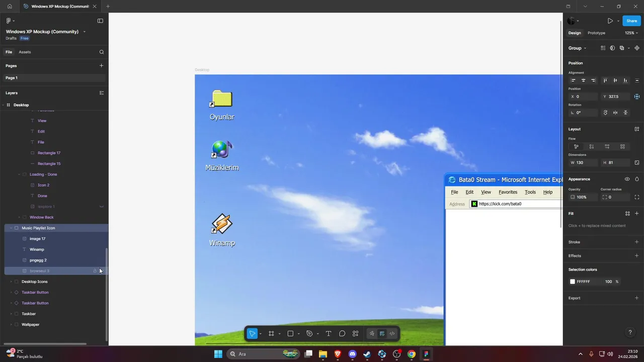Image resolution: width=644 pixels, height=362 pixels.
Task: Toggle visibility eye in Appearance section
Action: pyautogui.click(x=627, y=179)
